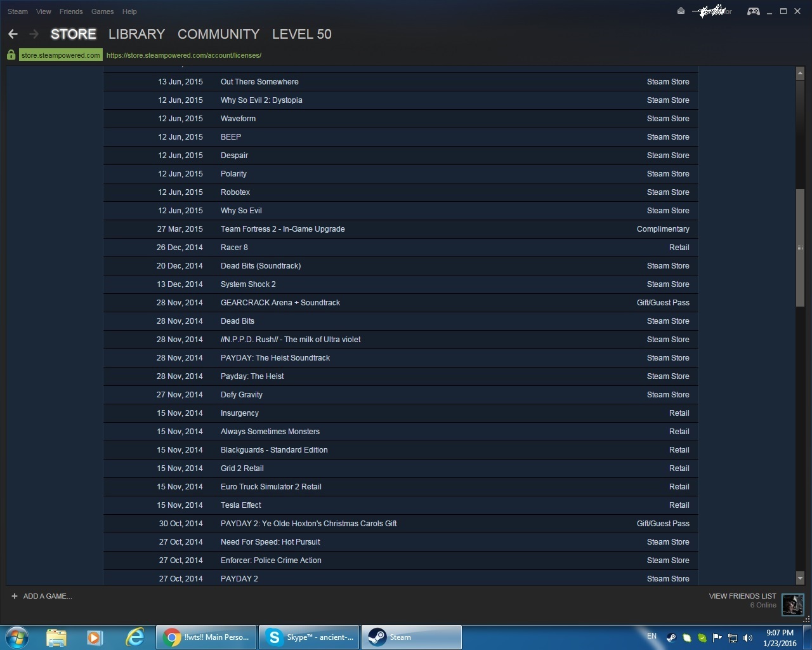Click 'GEARCRACK Arena + Soundtrack' entry
Viewport: 812px width, 650px height.
pyautogui.click(x=400, y=303)
